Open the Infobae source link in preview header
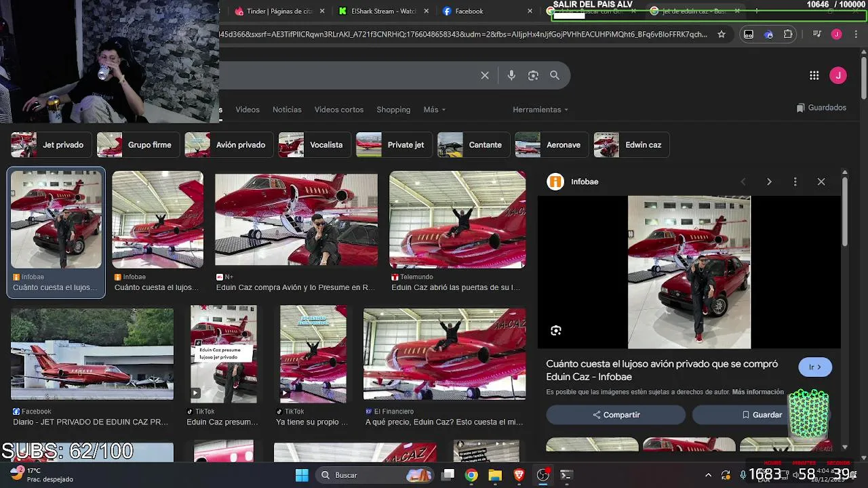The image size is (868, 488). click(x=572, y=182)
